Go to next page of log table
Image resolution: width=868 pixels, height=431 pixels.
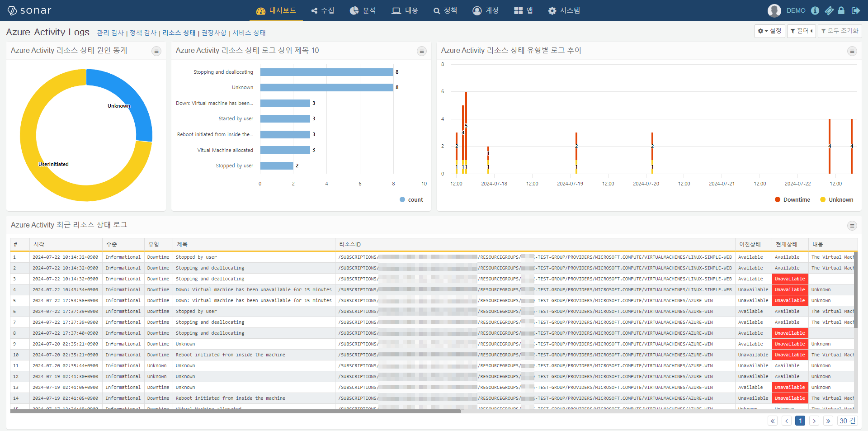(x=814, y=421)
